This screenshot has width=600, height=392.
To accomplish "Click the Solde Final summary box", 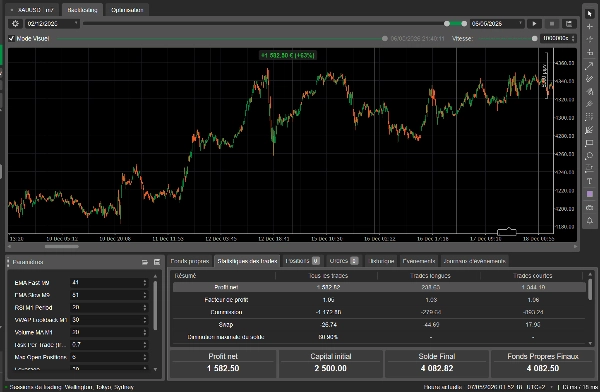I will coord(437,363).
